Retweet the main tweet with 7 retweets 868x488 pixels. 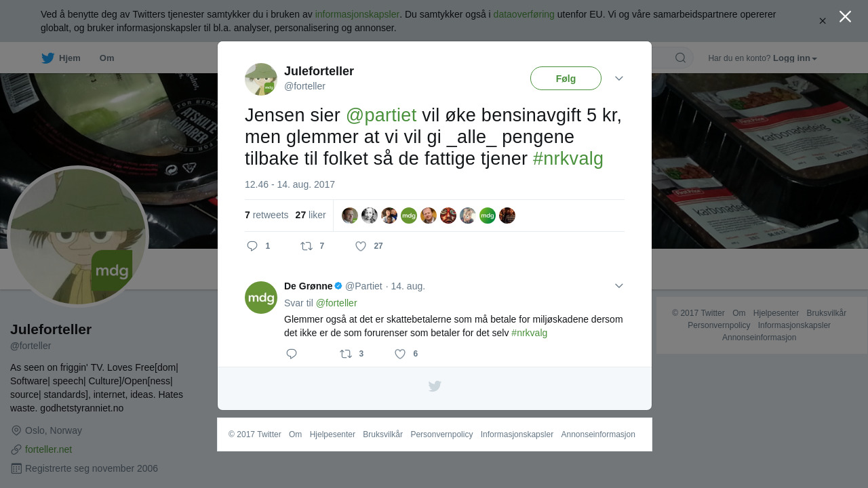coord(307,246)
